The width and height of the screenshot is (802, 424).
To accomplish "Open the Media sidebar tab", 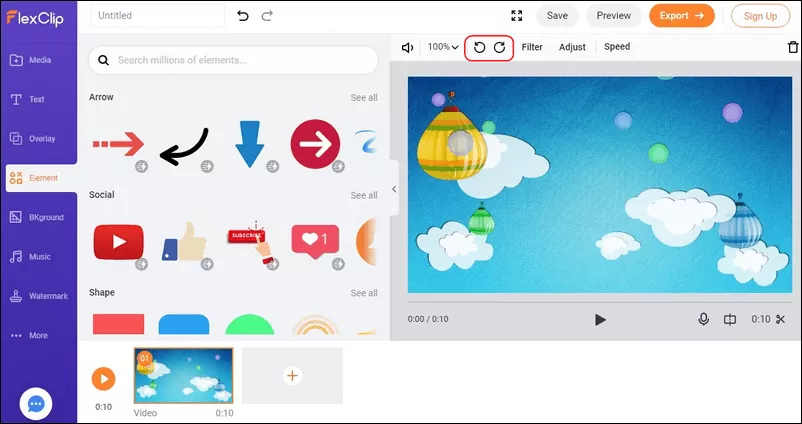I will [31, 60].
